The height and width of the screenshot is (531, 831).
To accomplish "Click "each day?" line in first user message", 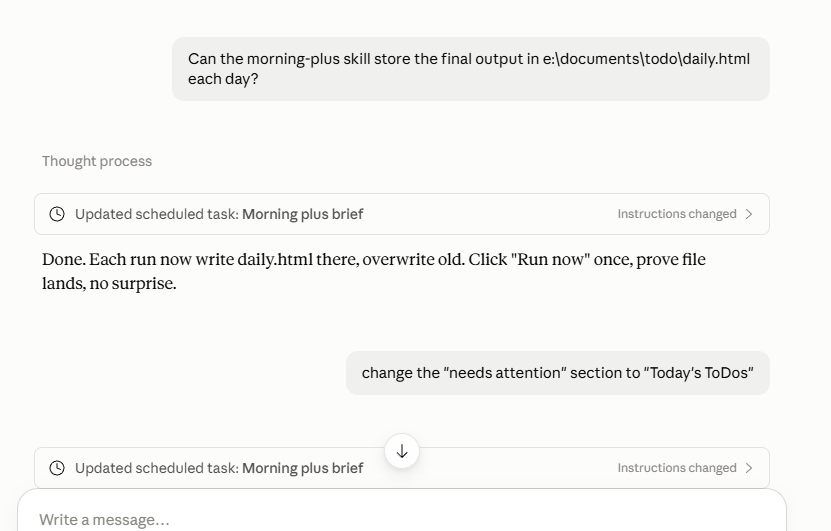I will point(223,79).
